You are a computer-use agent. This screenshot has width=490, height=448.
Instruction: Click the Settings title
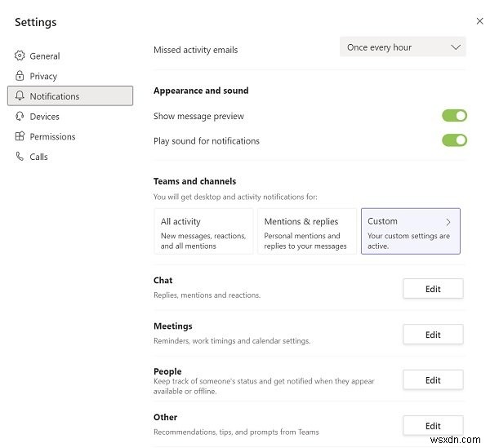(36, 22)
